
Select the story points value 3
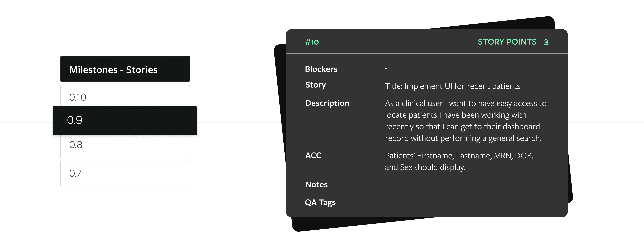[546, 42]
